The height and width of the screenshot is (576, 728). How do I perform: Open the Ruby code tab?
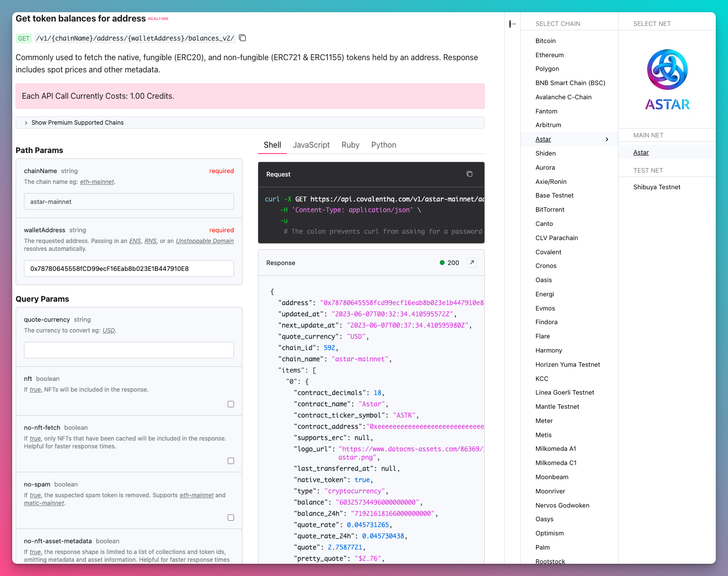[x=350, y=145]
